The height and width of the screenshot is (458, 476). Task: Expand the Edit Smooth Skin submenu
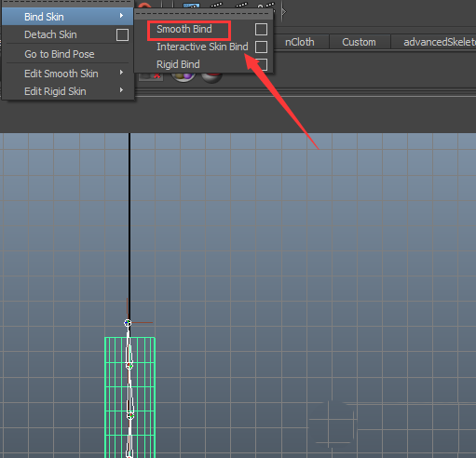[68, 74]
